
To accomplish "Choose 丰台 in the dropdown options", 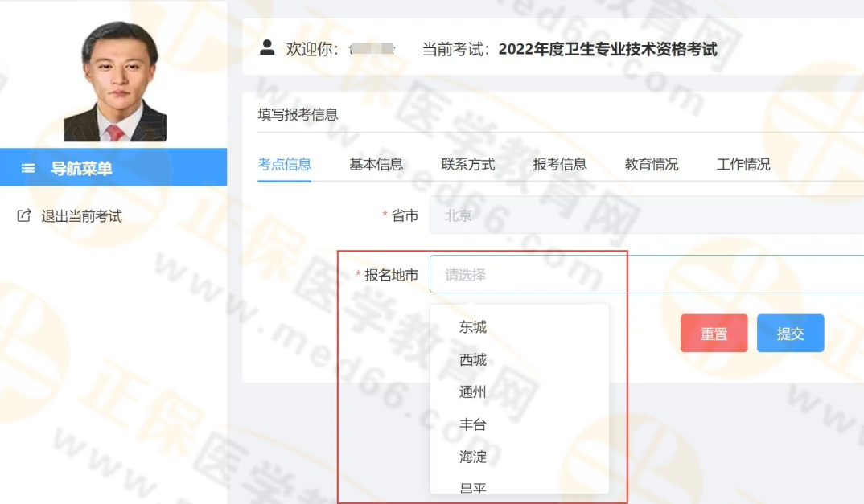I will (x=471, y=424).
